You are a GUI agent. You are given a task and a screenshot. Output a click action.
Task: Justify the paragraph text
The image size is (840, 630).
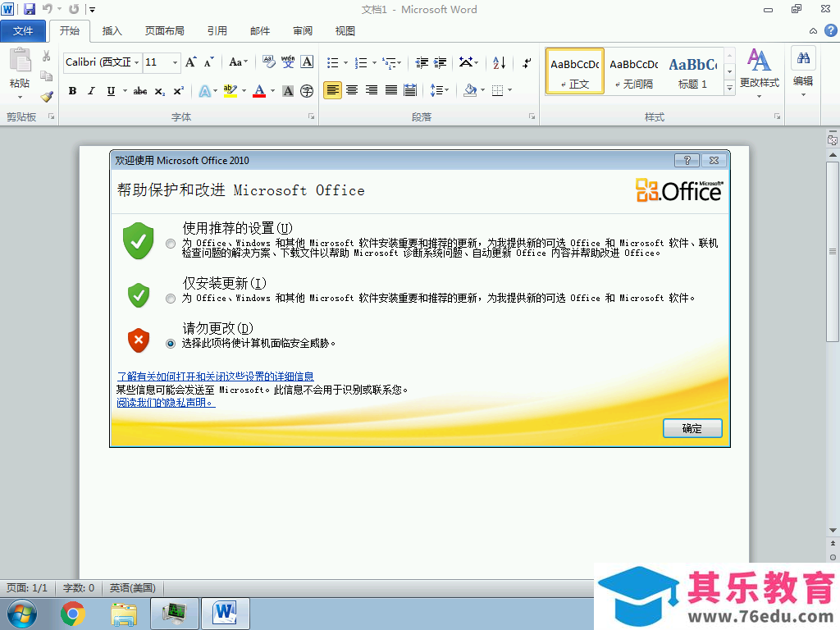391,90
